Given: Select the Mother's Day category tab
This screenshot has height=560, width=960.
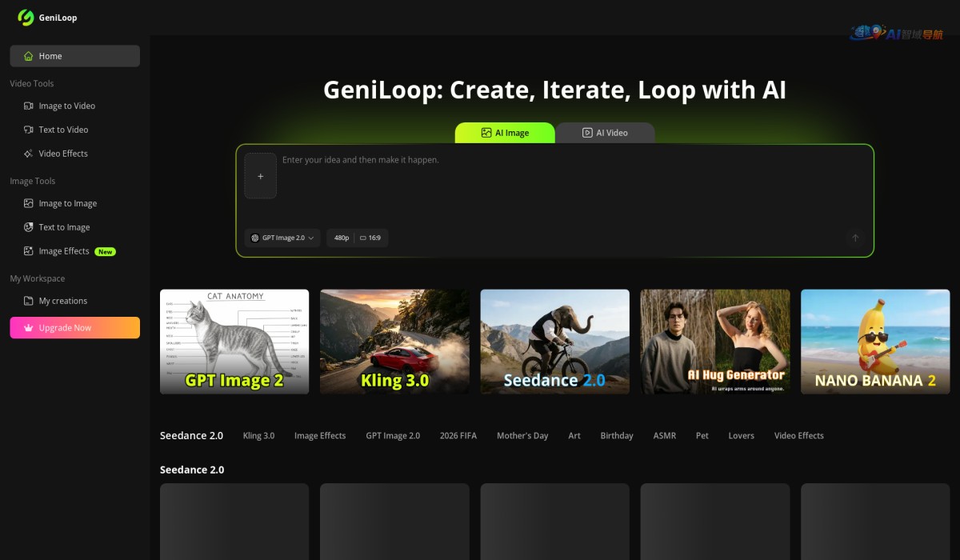Looking at the screenshot, I should 522,435.
